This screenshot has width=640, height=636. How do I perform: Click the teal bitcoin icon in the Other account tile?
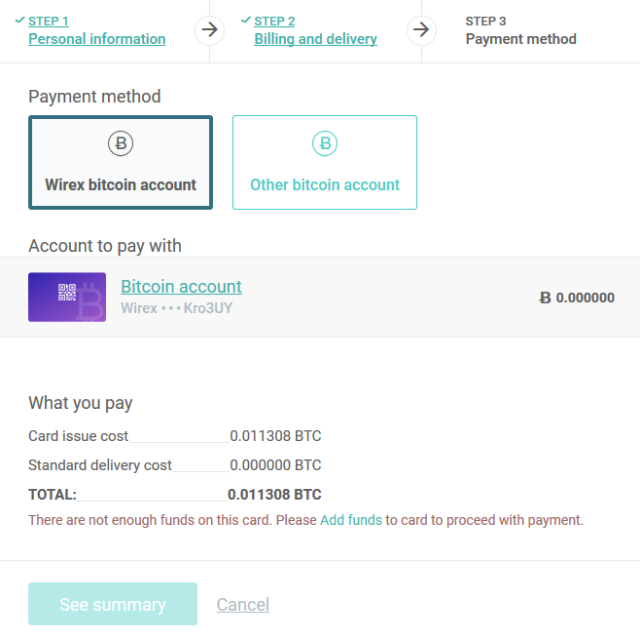tap(324, 144)
